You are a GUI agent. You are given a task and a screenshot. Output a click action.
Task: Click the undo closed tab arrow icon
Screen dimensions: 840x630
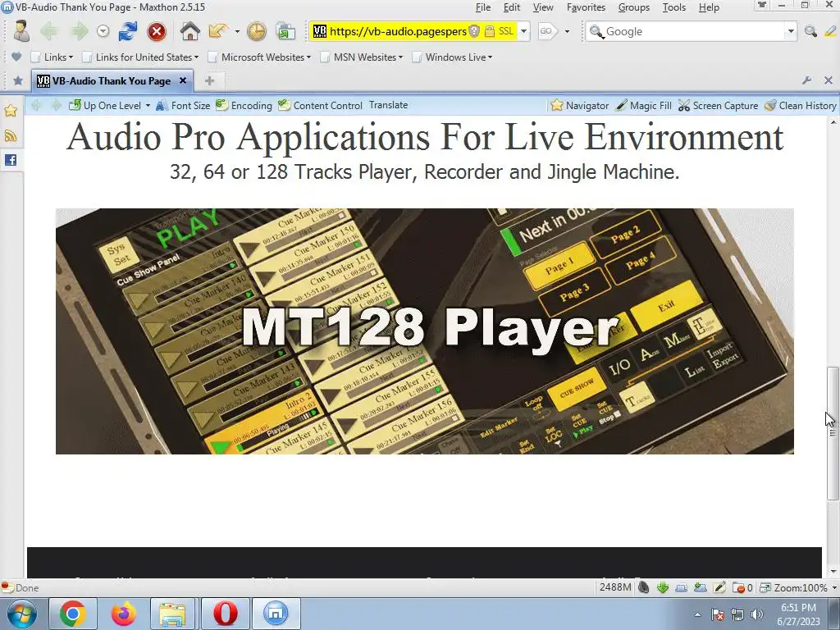click(218, 31)
